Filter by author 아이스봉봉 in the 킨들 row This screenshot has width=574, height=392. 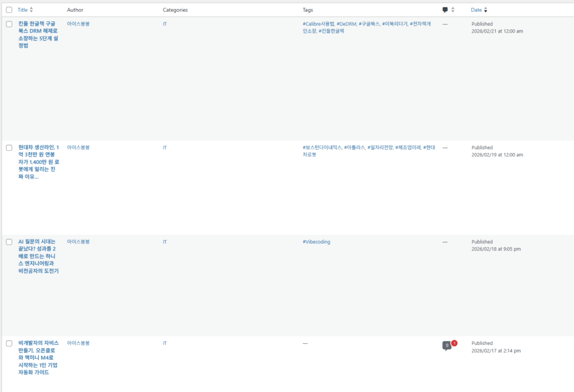point(78,24)
